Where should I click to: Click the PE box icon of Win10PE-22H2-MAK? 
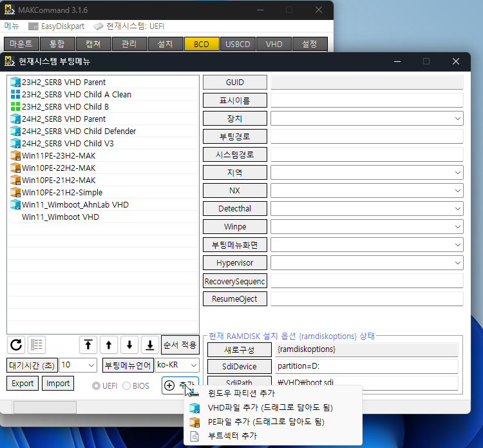(x=15, y=168)
